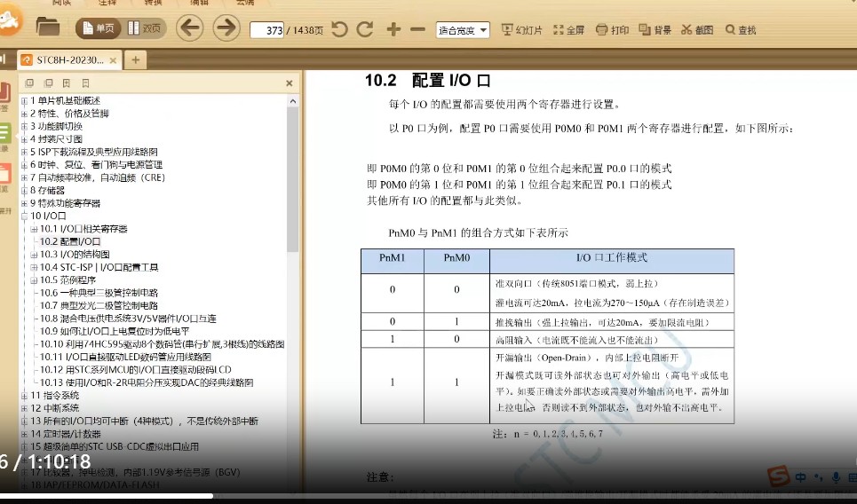Click the microphone icon in the IME bar
The image size is (857, 504).
click(836, 477)
